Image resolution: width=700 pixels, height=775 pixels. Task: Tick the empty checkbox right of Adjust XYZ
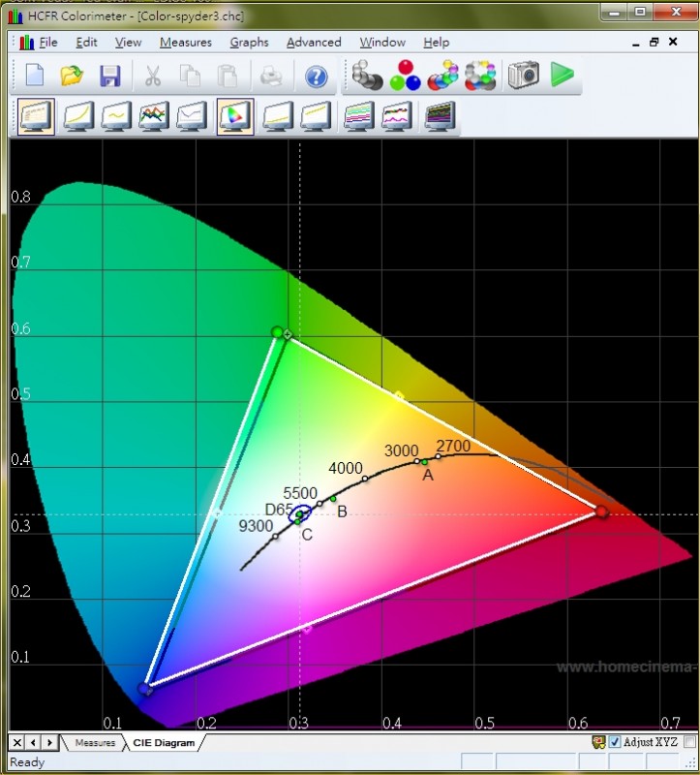click(x=689, y=742)
